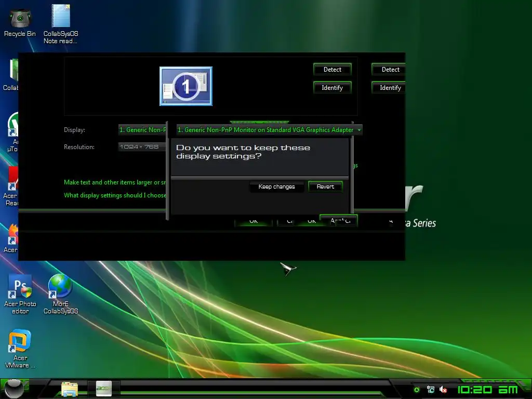Click the Identify button inside the monitor preview box

[x=332, y=87]
